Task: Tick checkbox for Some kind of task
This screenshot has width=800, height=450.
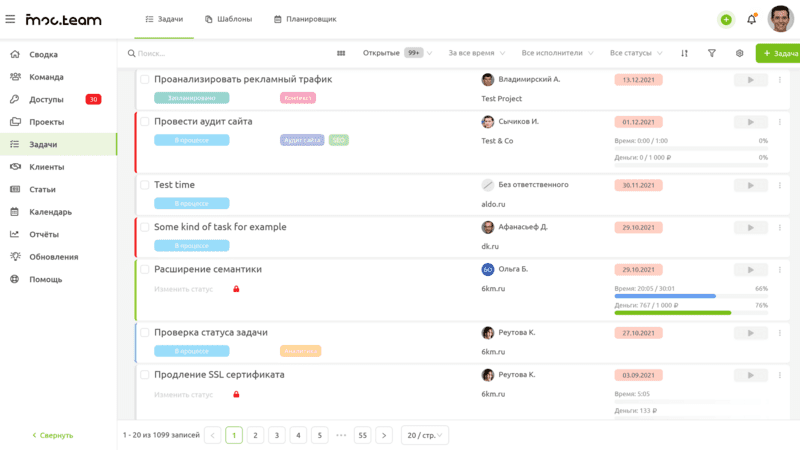Action: tap(145, 227)
